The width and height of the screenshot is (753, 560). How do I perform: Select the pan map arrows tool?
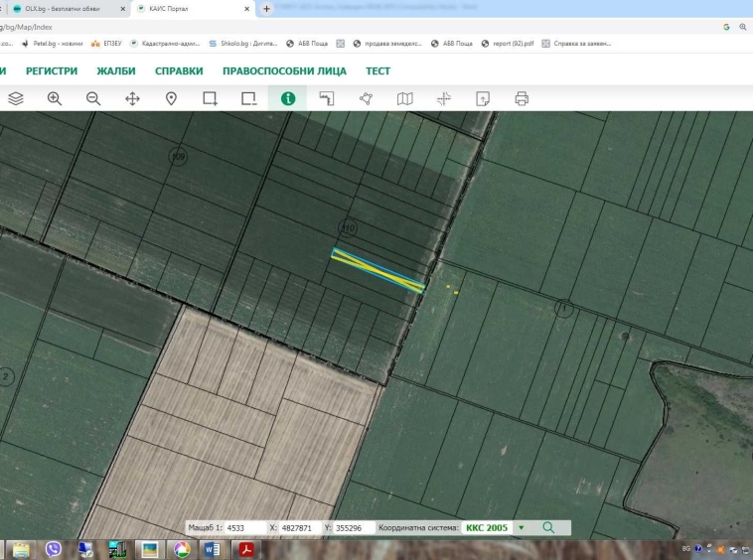click(x=132, y=98)
